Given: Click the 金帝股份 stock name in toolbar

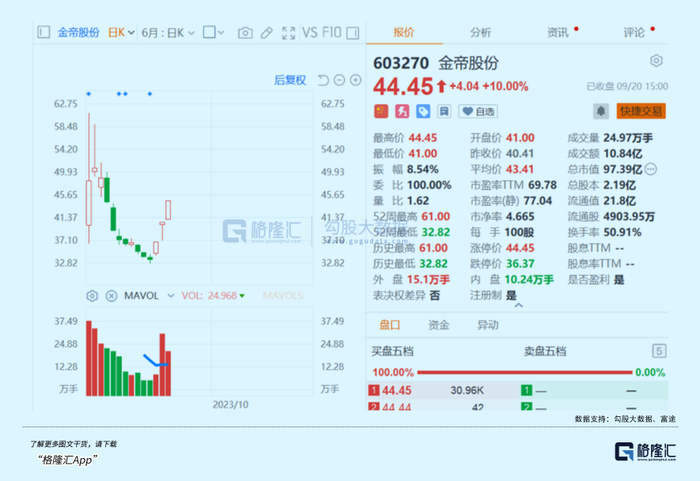Looking at the screenshot, I should (78, 33).
